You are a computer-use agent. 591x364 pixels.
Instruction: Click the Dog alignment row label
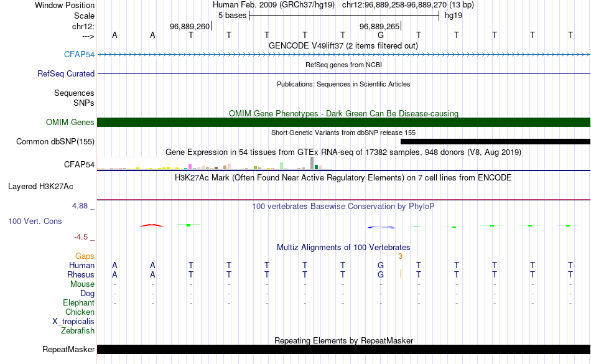click(x=87, y=294)
